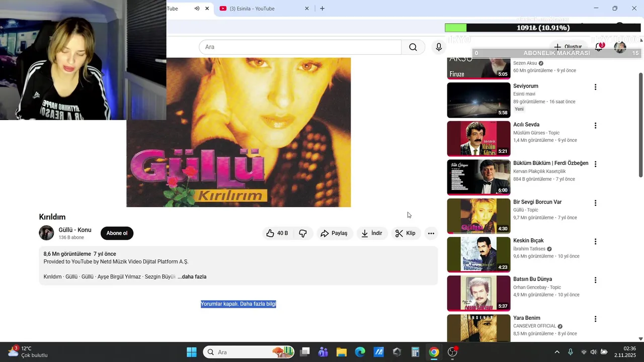Open the Windows Start menu
644x362 pixels.
[x=192, y=352]
